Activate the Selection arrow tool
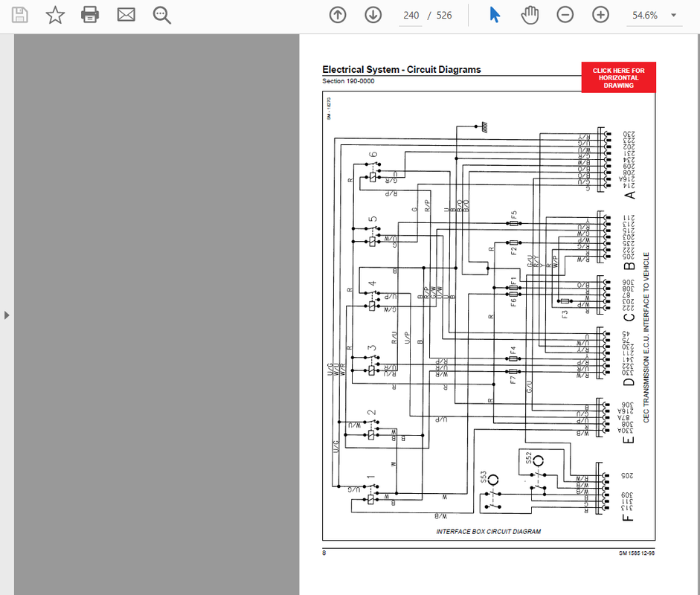Viewport: 700px width, 595px height. [494, 15]
